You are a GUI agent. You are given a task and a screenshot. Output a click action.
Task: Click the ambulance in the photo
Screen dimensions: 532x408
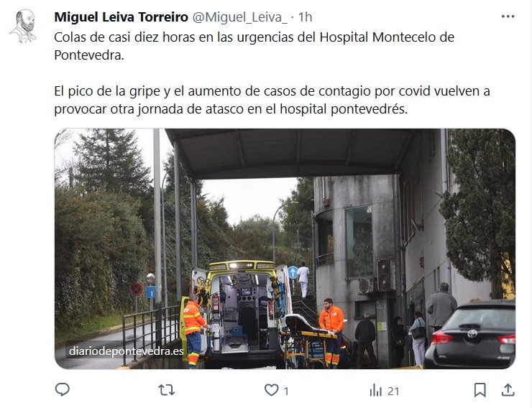tap(242, 313)
